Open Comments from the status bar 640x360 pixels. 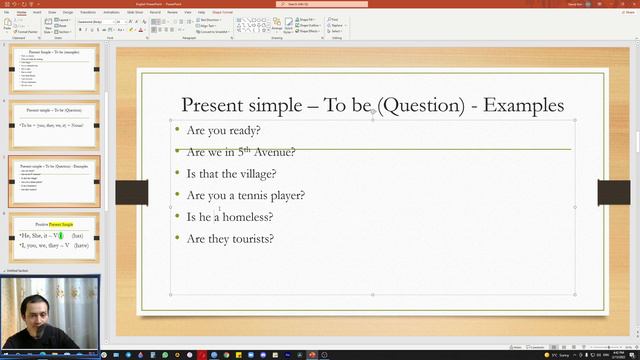point(536,347)
